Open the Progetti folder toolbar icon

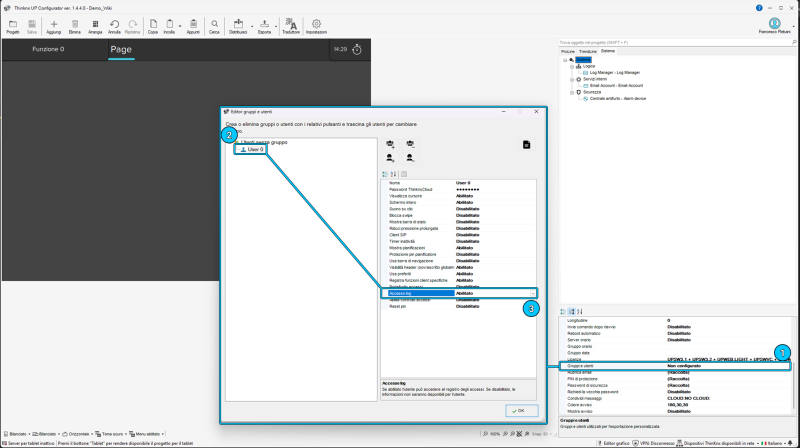(x=13, y=24)
